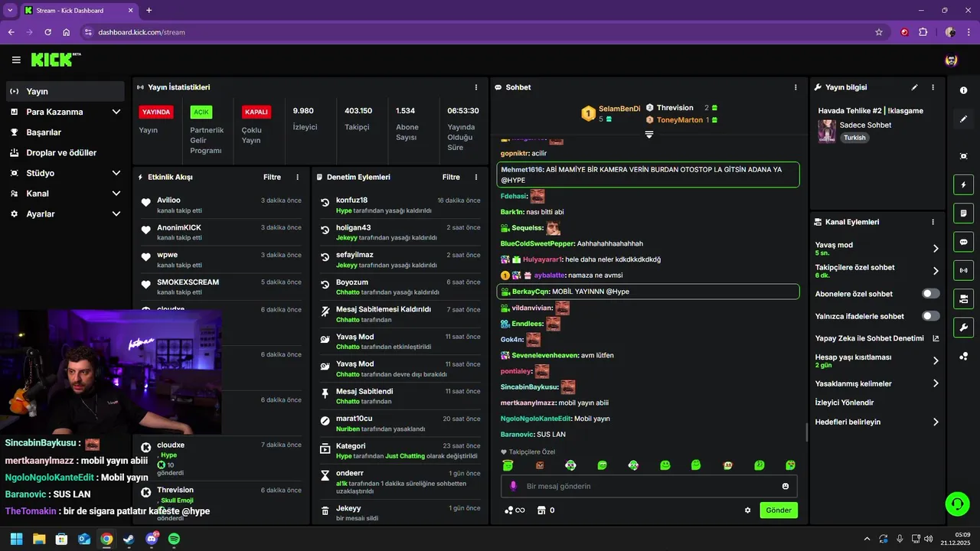Open the three-dot menu in Sohbet panel
Viewport: 980px width, 551px height.
795,87
